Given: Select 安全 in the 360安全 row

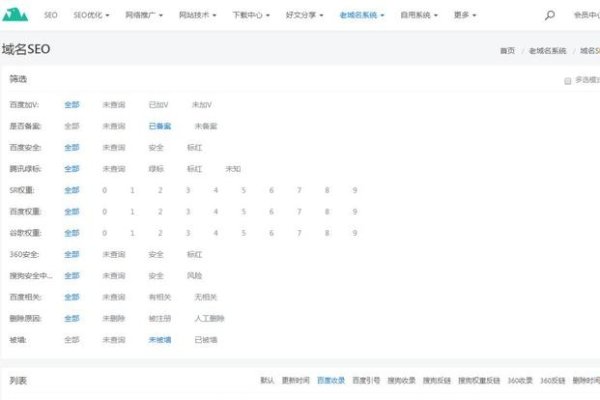Looking at the screenshot, I should (x=156, y=255).
